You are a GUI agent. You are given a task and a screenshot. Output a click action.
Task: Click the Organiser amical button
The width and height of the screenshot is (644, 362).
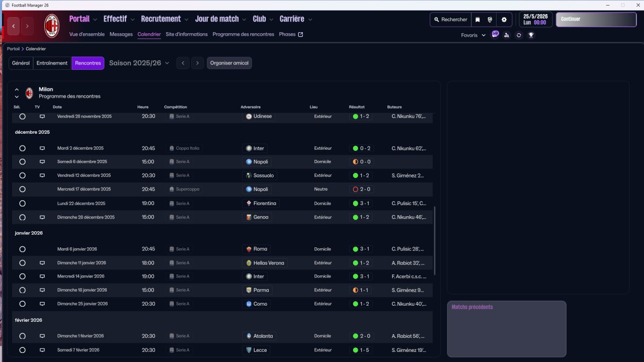[229, 63]
